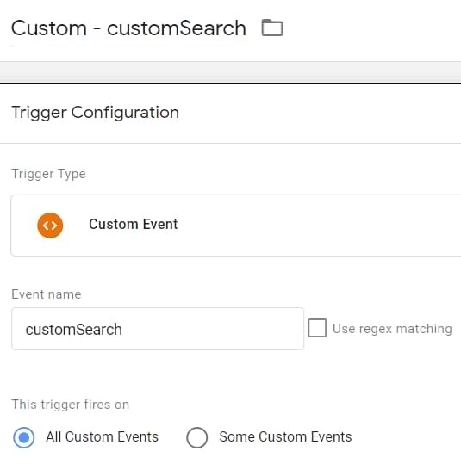Screen dimensions: 461x476
Task: Click empty space inside the Trigger Type box
Action: (319, 226)
